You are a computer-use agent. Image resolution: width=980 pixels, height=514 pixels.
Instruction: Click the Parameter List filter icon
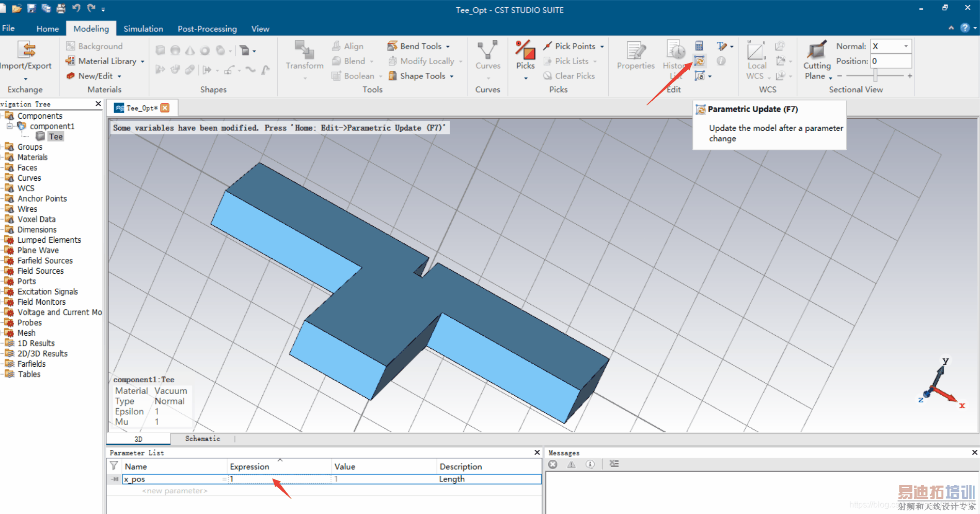pyautogui.click(x=114, y=466)
